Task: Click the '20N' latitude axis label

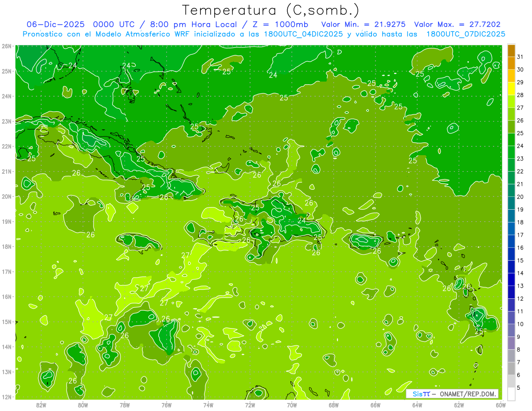Action: (x=7, y=196)
